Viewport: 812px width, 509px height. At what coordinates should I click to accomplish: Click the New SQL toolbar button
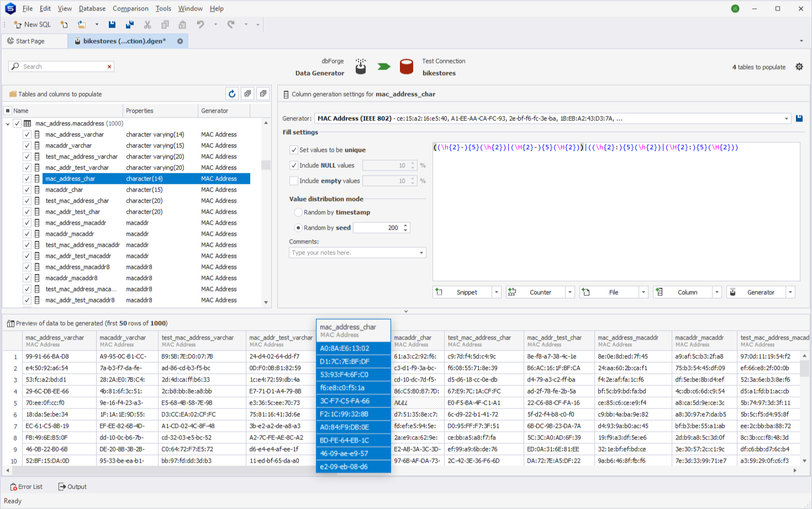tap(33, 24)
